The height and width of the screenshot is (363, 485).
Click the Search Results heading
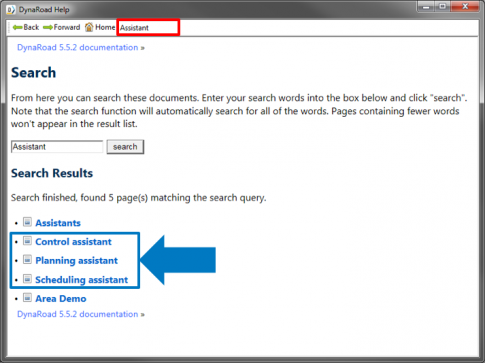52,173
